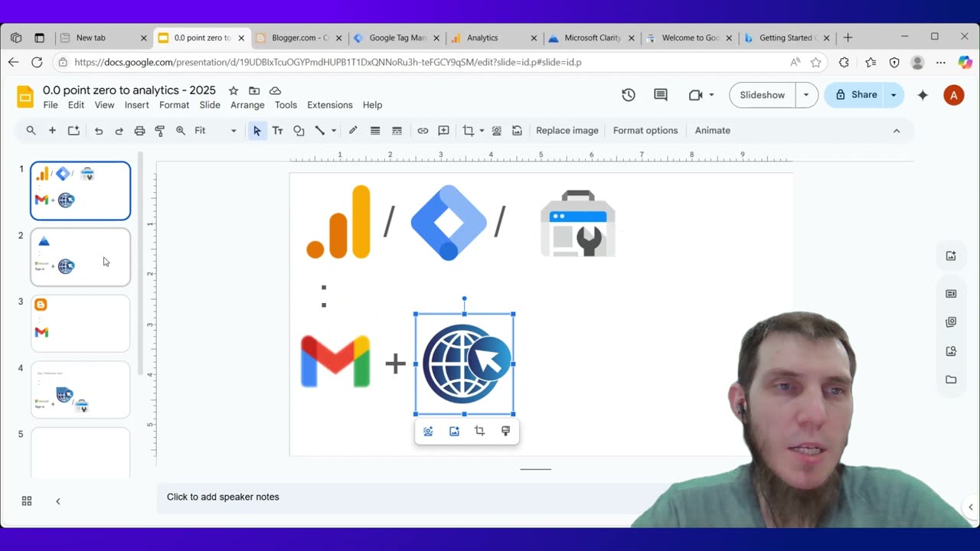980x551 pixels.
Task: Open the View menu
Action: click(104, 105)
